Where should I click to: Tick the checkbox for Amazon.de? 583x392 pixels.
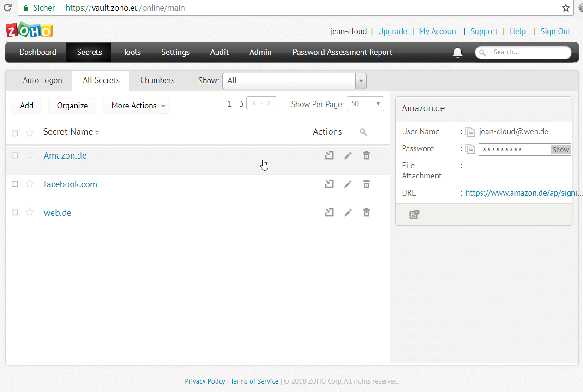(x=15, y=155)
